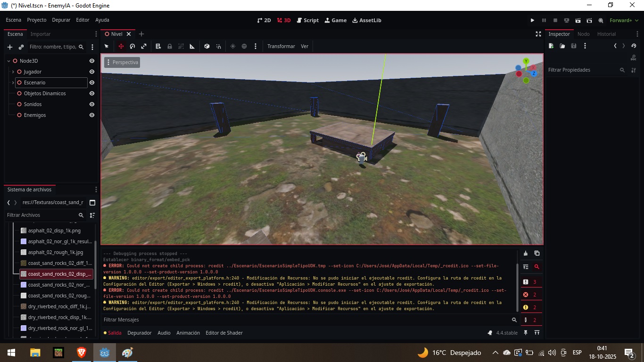Image resolution: width=644 pixels, height=362 pixels.
Task: Hide the Escenario node
Action: point(92,82)
